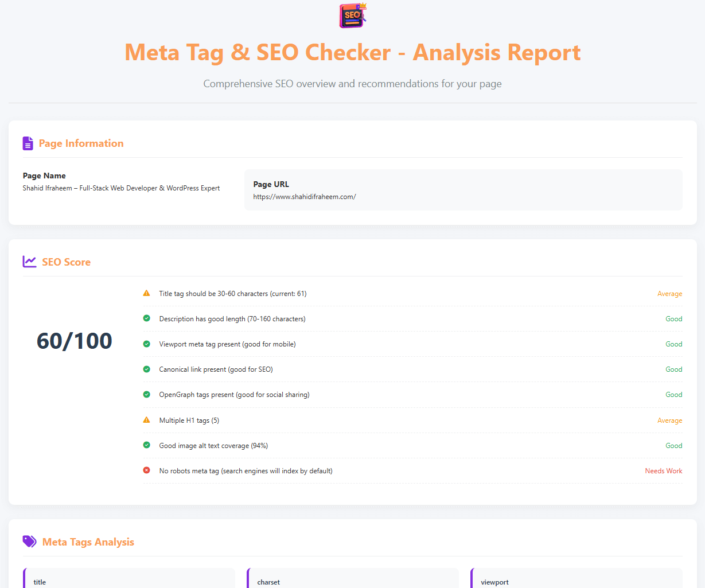Click green check beside Viewport meta tag

[147, 344]
